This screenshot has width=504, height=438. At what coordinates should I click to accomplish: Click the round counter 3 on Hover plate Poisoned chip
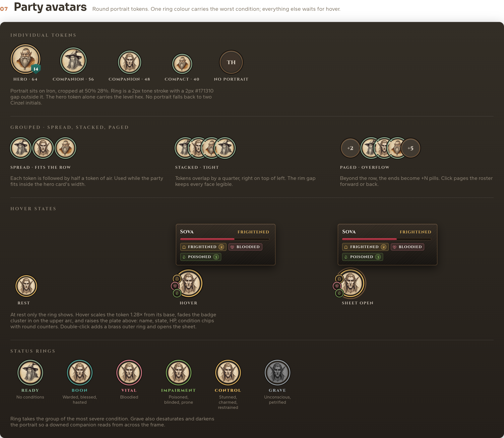[x=216, y=257]
